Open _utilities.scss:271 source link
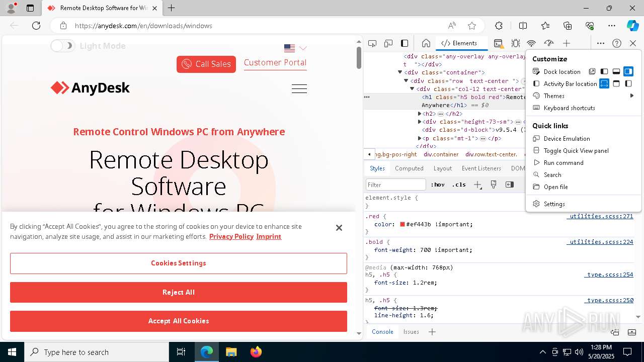 pos(600,216)
